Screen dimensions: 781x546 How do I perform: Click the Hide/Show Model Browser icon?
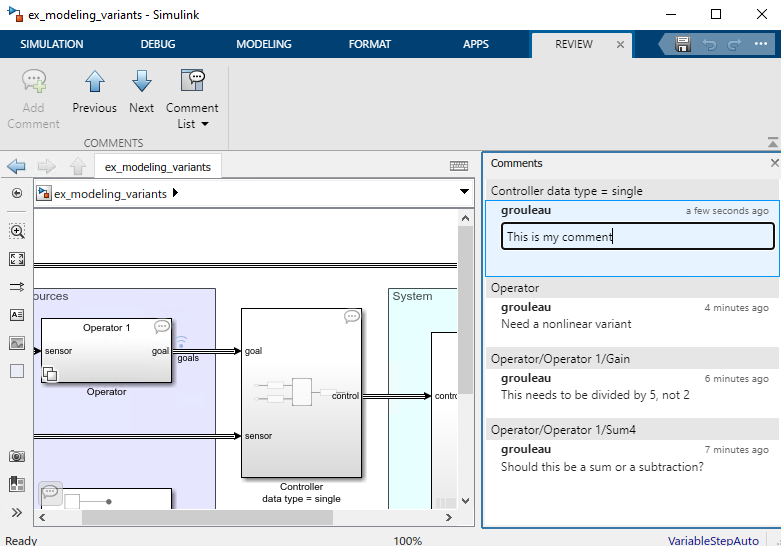[17, 193]
